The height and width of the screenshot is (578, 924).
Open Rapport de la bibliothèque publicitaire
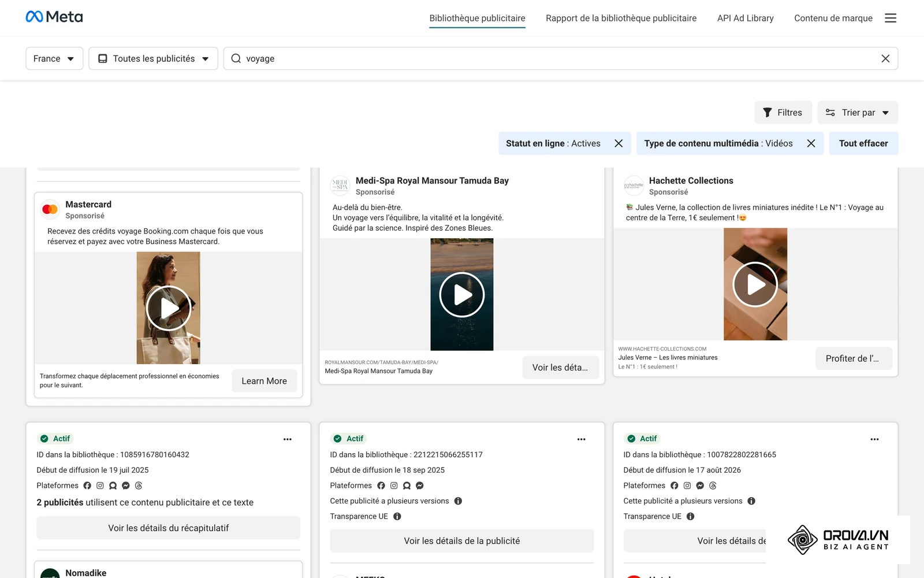[x=621, y=18]
